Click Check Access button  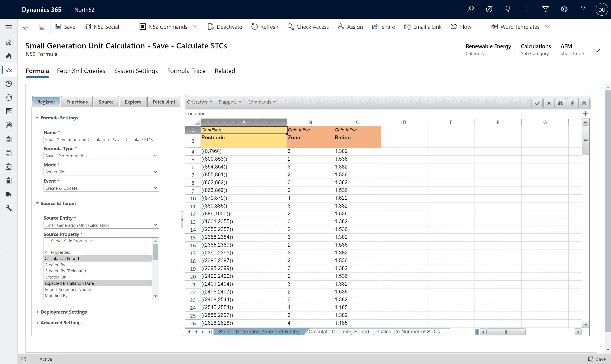308,27
